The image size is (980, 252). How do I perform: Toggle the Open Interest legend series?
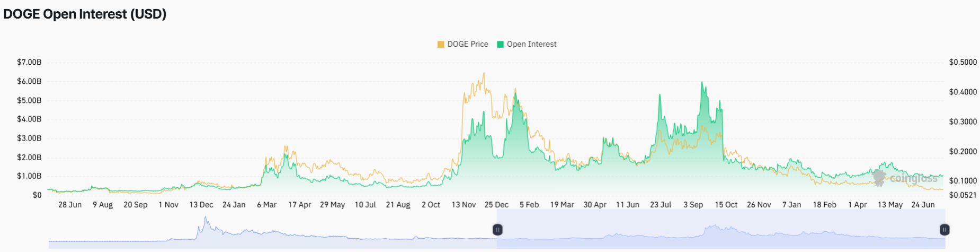pyautogui.click(x=527, y=44)
